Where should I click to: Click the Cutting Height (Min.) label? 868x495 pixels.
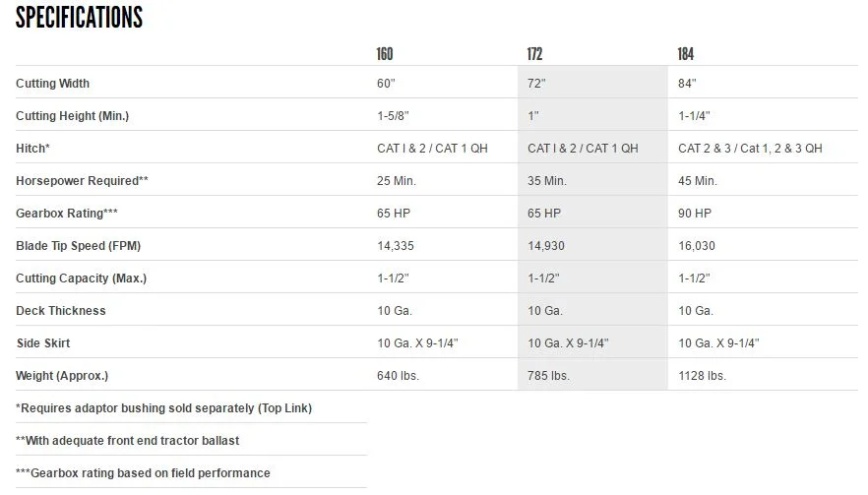pos(72,116)
